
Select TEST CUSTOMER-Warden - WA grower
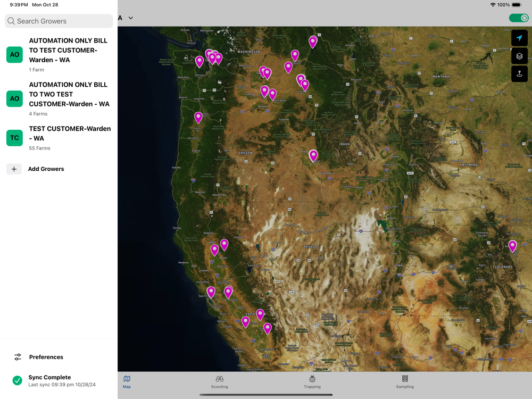click(59, 138)
